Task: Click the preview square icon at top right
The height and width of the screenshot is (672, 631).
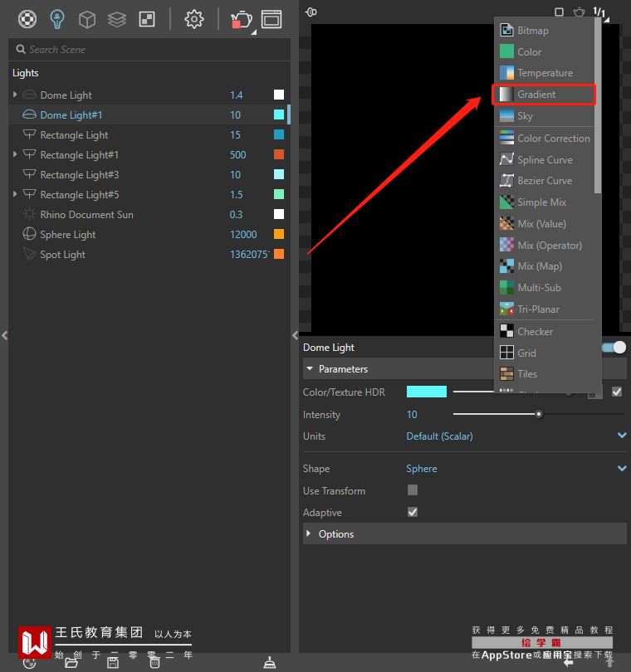Action: 559,12
